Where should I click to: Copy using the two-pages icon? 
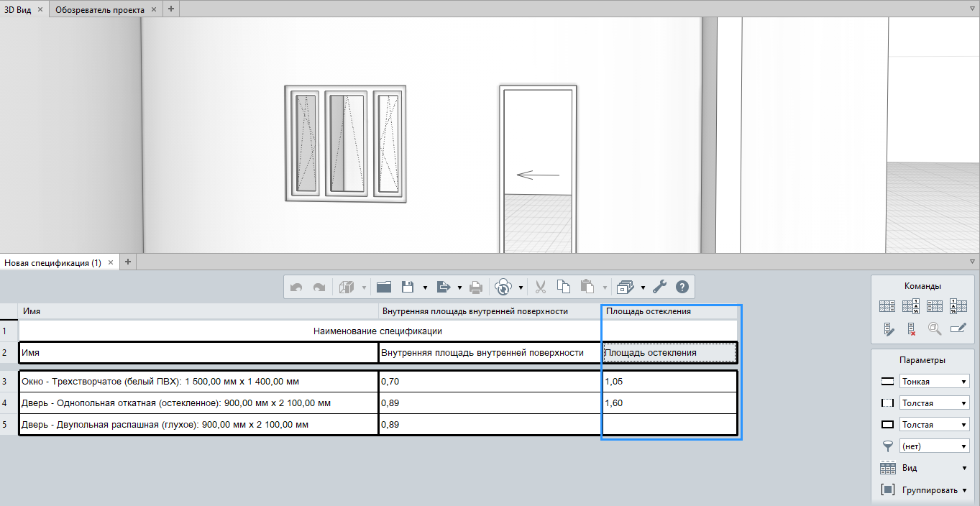click(564, 287)
